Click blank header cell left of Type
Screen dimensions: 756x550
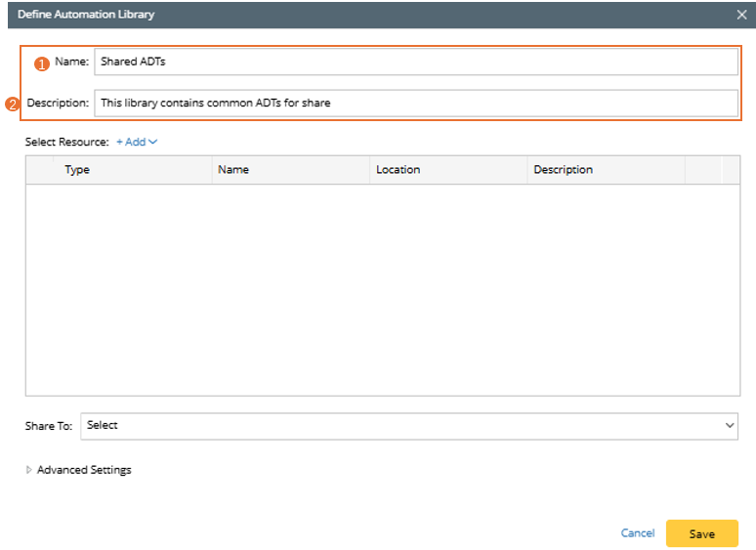click(41, 170)
